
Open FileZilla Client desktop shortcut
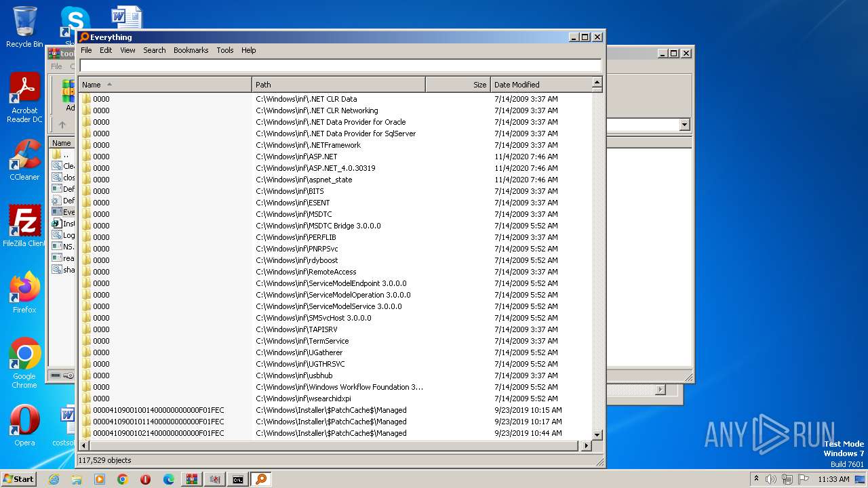coord(24,226)
